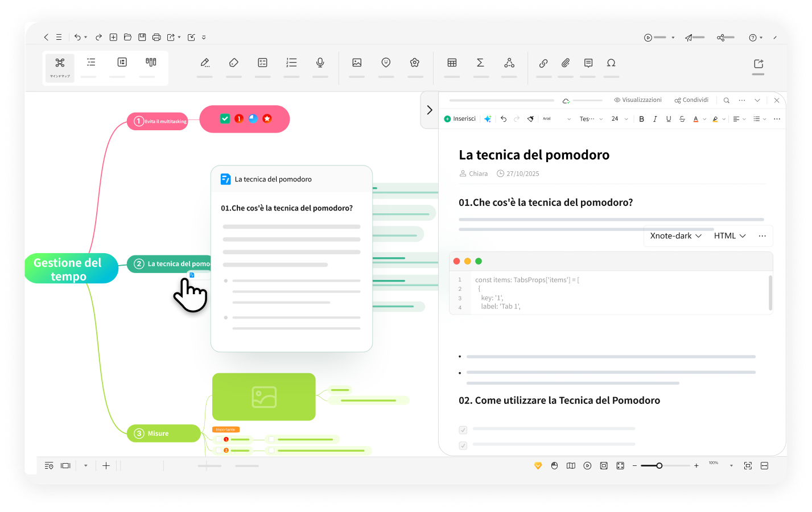This screenshot has height=512, width=812.
Task: Open the font size 24 dropdown
Action: (x=620, y=118)
